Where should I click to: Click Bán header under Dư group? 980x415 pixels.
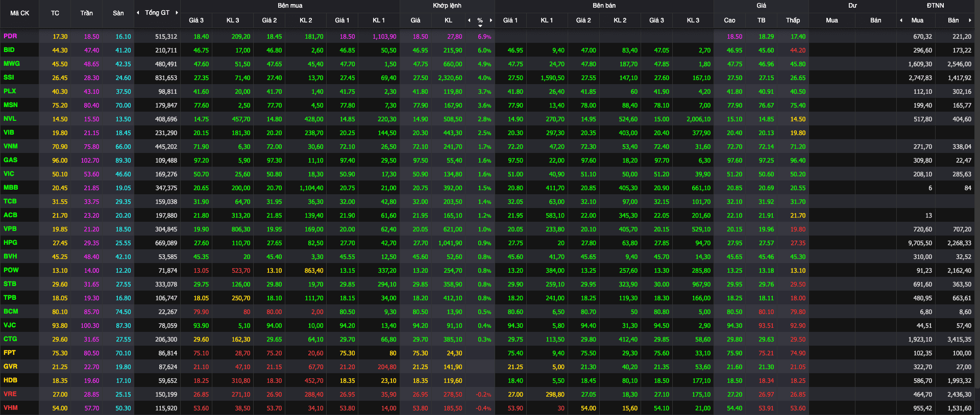pos(876,20)
